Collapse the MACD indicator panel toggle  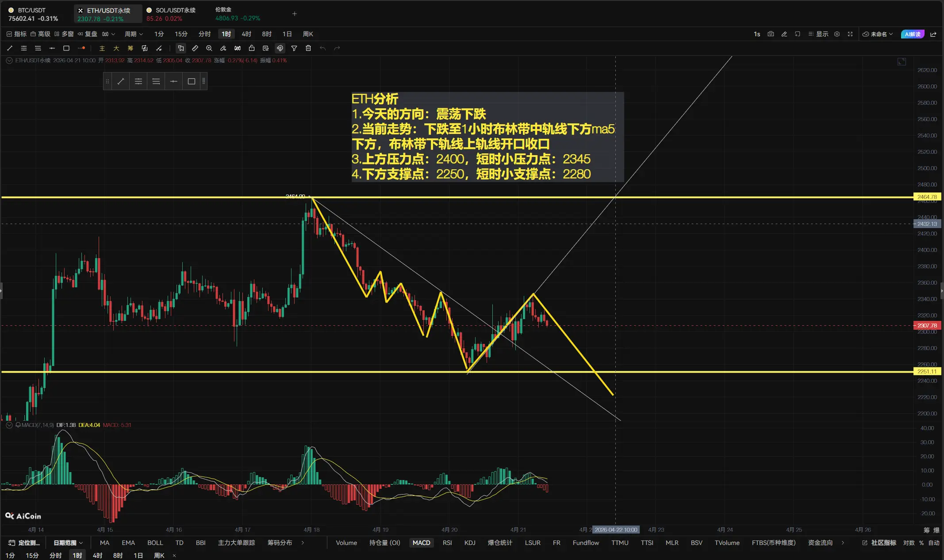click(9, 425)
